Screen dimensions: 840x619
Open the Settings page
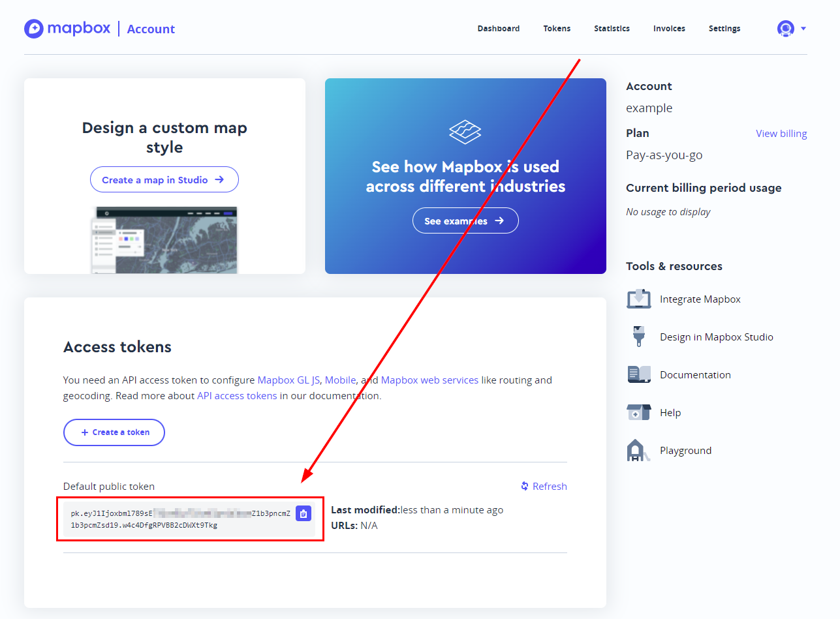pos(724,29)
